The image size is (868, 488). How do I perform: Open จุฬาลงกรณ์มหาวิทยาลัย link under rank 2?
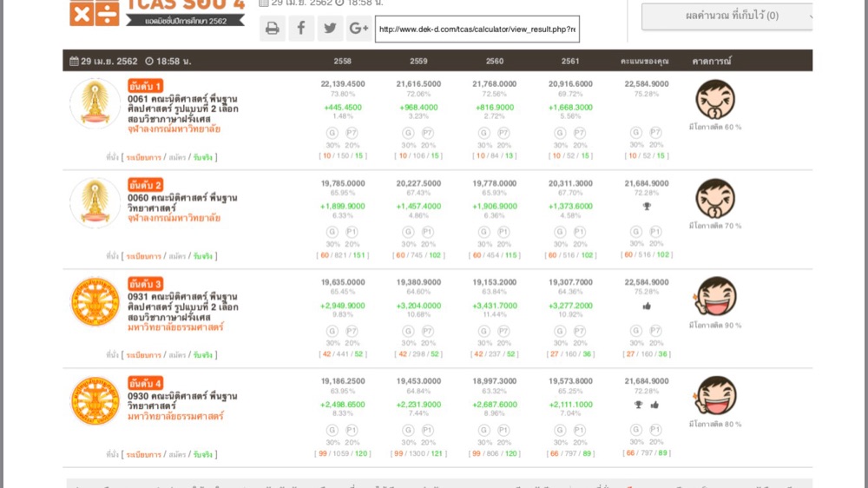[174, 218]
